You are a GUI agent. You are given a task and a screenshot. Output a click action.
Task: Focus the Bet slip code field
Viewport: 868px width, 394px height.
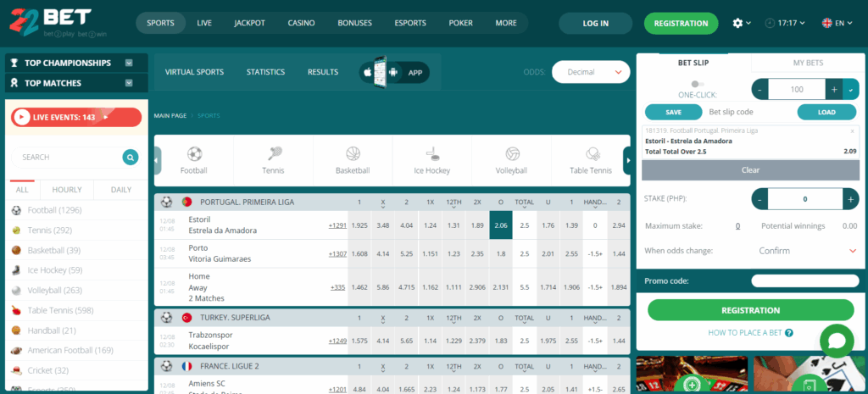(749, 112)
